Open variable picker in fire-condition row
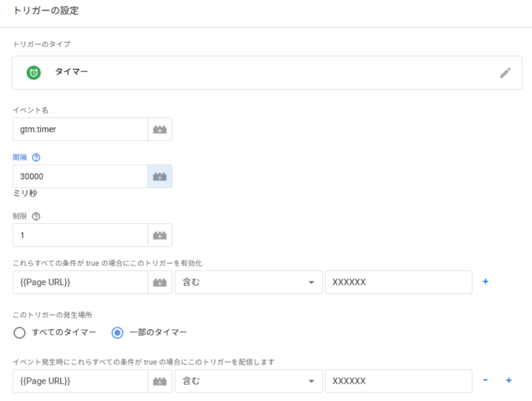The height and width of the screenshot is (401, 532). [160, 381]
